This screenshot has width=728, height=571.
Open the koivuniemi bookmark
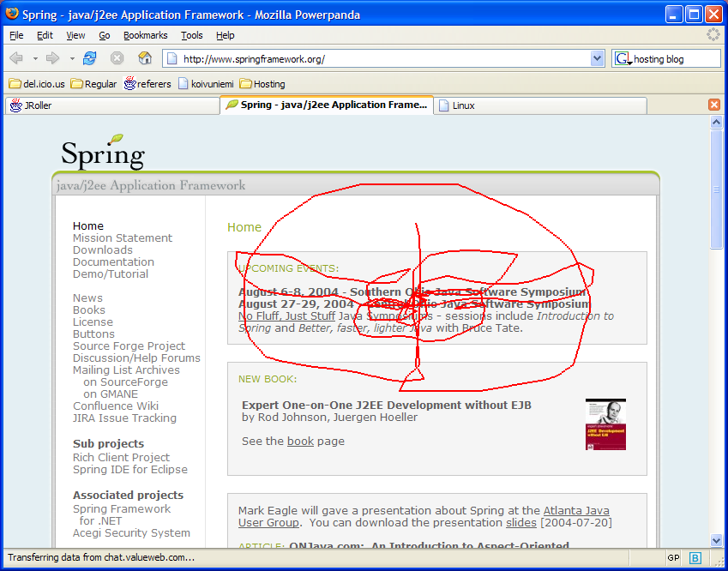pyautogui.click(x=206, y=84)
